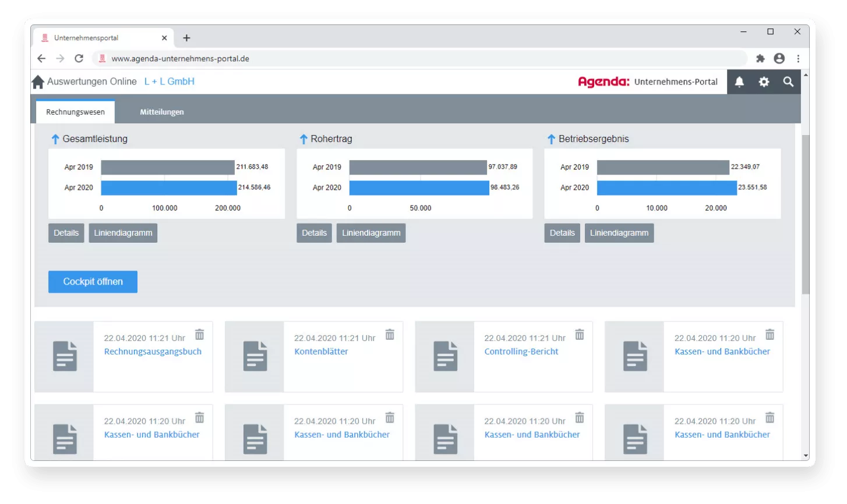Reload the page with browser refresh icon
The width and height of the screenshot is (847, 504).
tap(79, 58)
